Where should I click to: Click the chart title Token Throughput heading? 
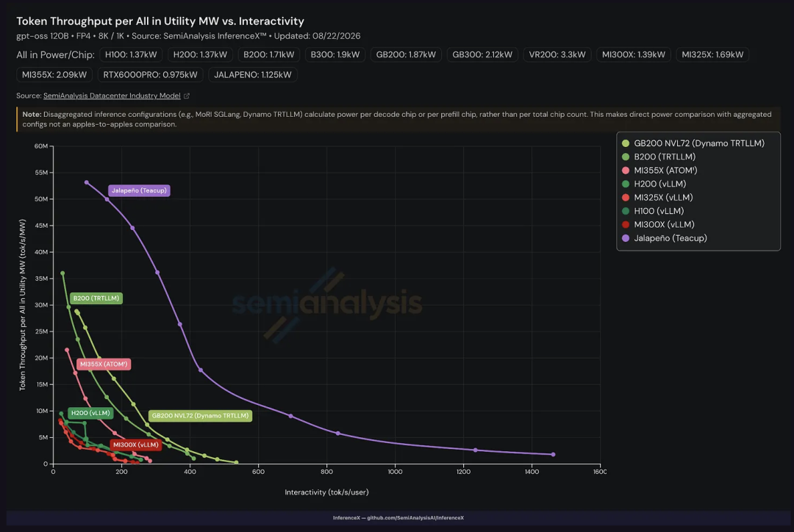(x=160, y=21)
